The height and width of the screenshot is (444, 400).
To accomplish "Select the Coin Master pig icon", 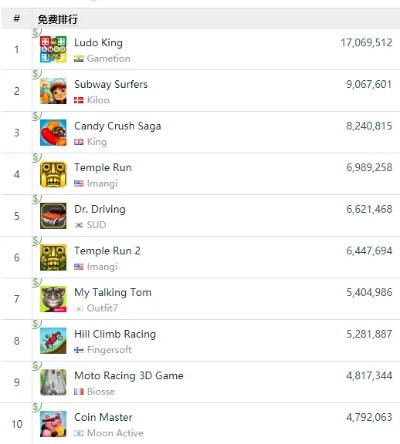I will pos(53,424).
